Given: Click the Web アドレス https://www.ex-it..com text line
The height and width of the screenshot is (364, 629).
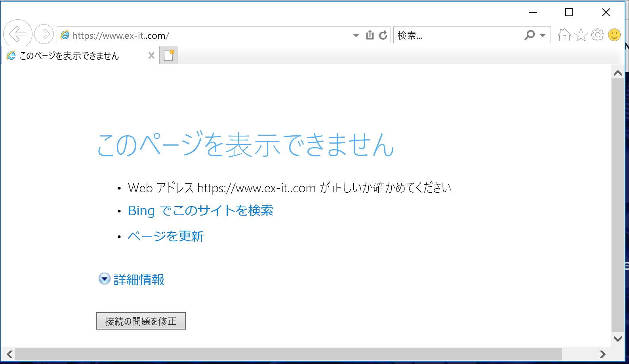Looking at the screenshot, I should [x=290, y=188].
